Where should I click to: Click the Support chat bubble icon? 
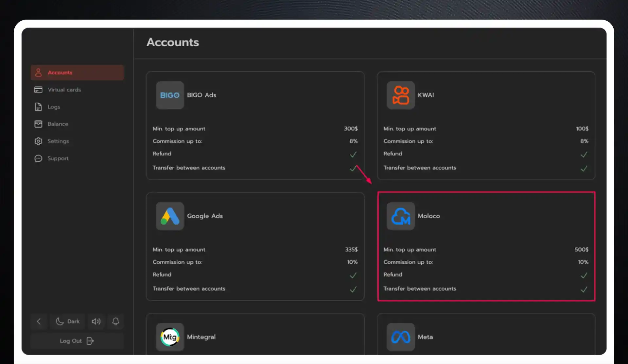(38, 158)
